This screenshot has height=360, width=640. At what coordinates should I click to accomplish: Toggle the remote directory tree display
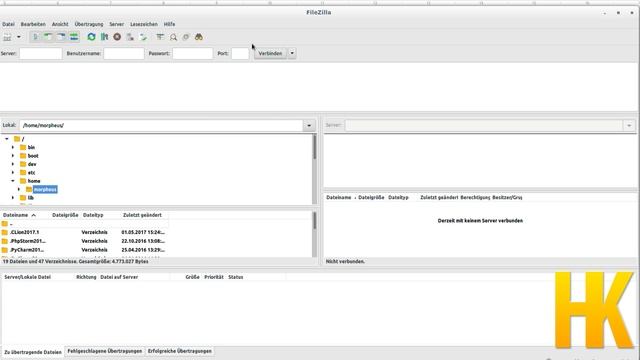point(61,37)
